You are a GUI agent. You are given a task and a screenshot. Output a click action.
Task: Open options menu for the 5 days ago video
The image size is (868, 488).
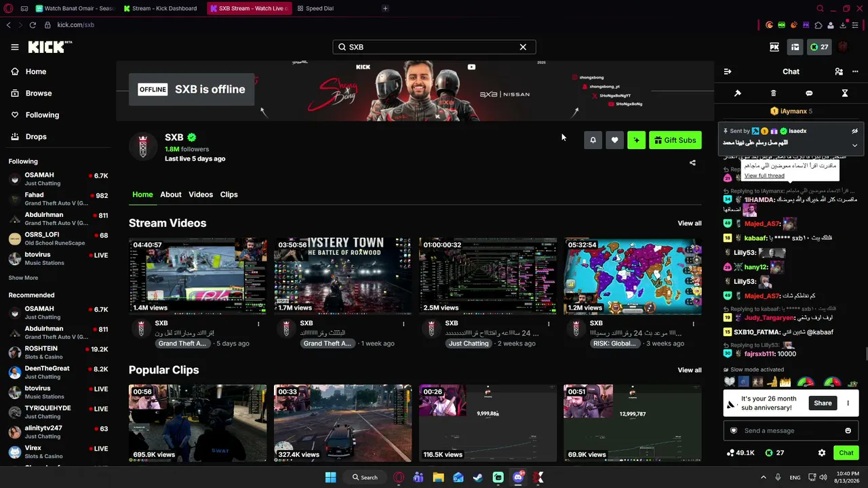(258, 324)
